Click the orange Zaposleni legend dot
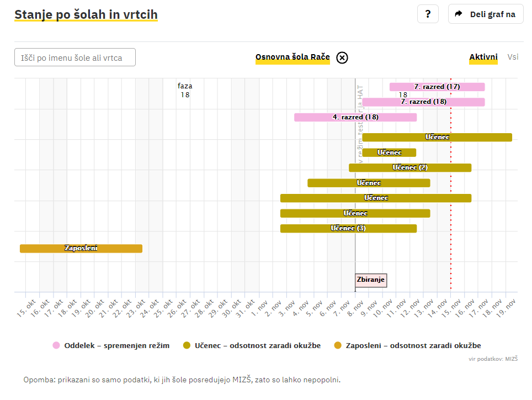The height and width of the screenshot is (400, 532). pos(338,345)
